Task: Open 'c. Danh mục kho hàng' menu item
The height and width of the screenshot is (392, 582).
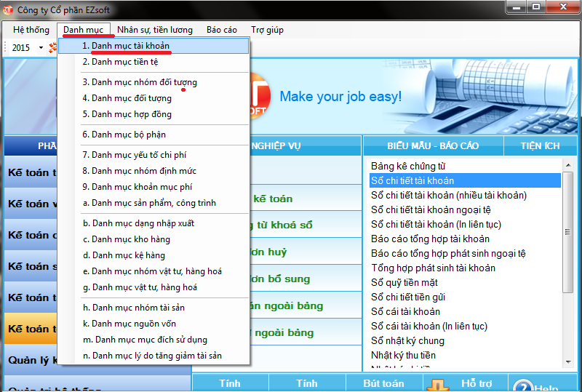Action: [126, 239]
